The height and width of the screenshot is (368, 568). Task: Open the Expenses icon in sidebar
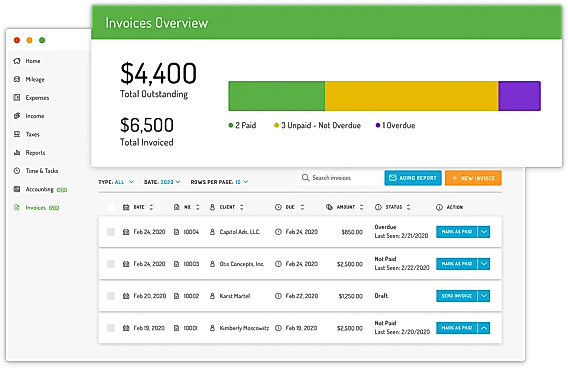pyautogui.click(x=17, y=97)
